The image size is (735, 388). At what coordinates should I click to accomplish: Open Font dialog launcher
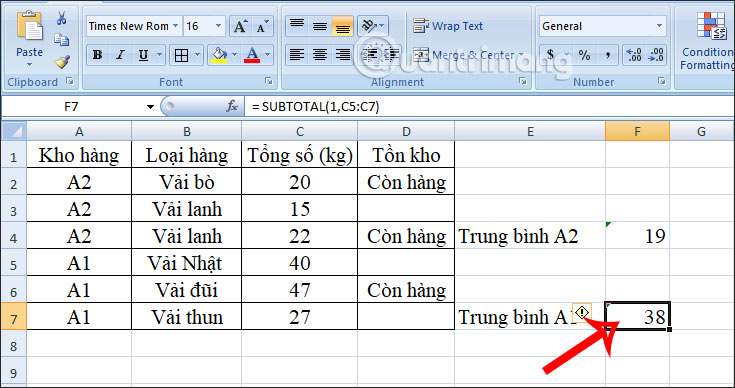pos(269,82)
